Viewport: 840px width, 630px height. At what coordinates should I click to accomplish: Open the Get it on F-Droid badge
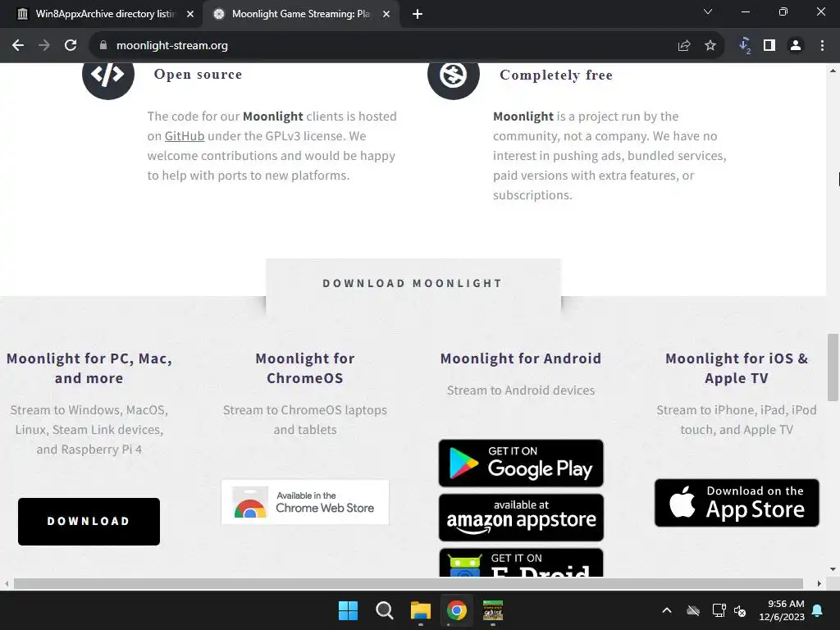point(521,563)
